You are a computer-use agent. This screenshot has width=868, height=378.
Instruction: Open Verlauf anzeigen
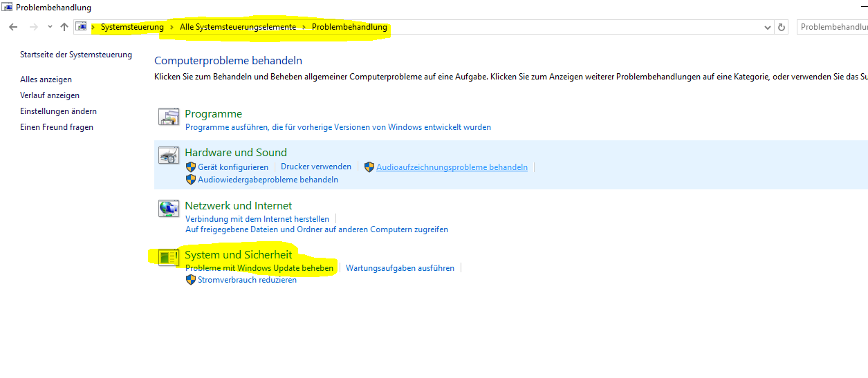coord(50,95)
